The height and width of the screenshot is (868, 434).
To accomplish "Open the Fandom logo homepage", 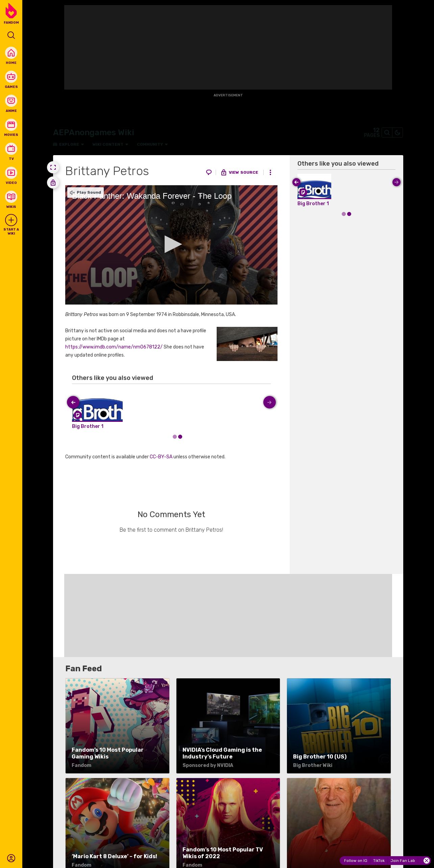I will point(11,14).
